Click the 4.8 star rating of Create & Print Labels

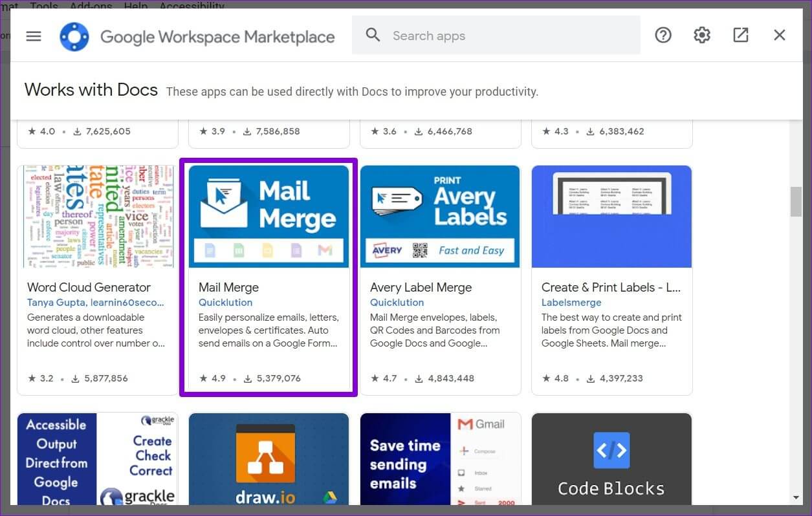click(555, 378)
